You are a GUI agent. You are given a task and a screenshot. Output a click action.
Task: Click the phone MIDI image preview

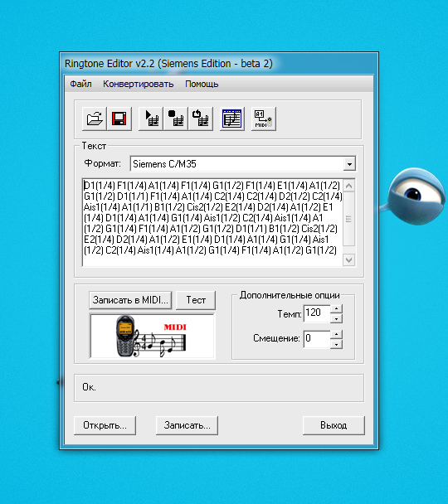[153, 337]
